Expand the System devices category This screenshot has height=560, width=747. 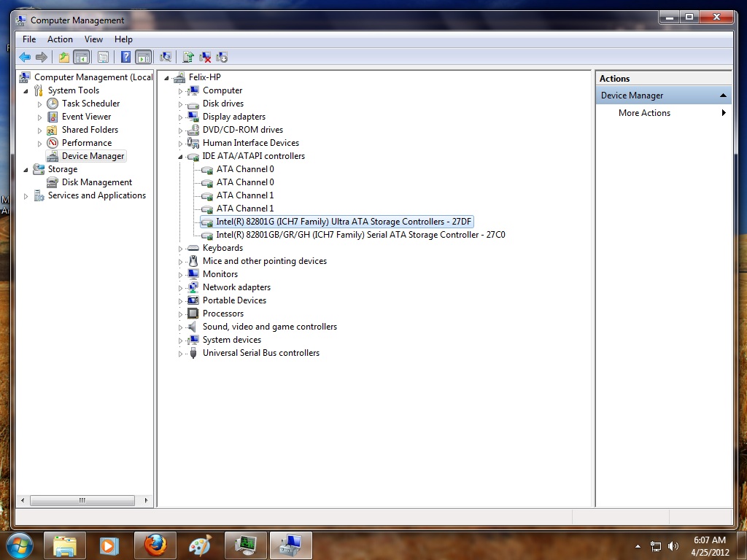click(181, 341)
